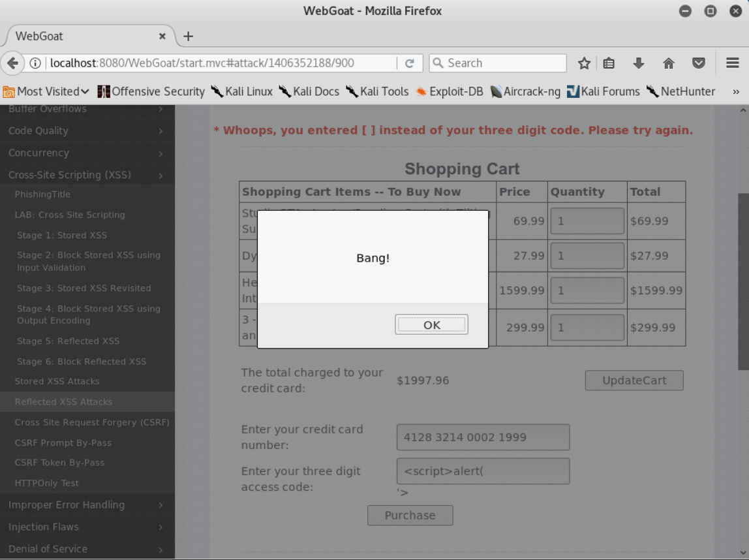Click quantity field for $299.99 item
The height and width of the screenshot is (560, 749).
pyautogui.click(x=587, y=327)
